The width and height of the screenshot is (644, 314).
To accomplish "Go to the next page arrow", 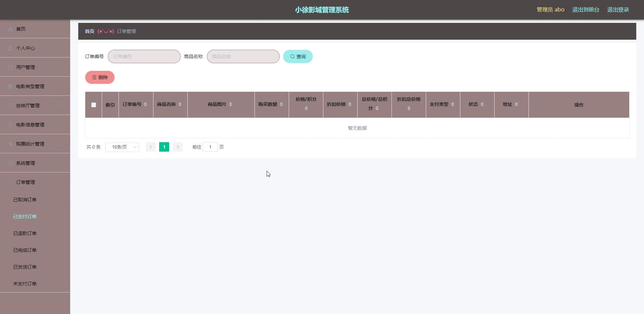I will 178,147.
